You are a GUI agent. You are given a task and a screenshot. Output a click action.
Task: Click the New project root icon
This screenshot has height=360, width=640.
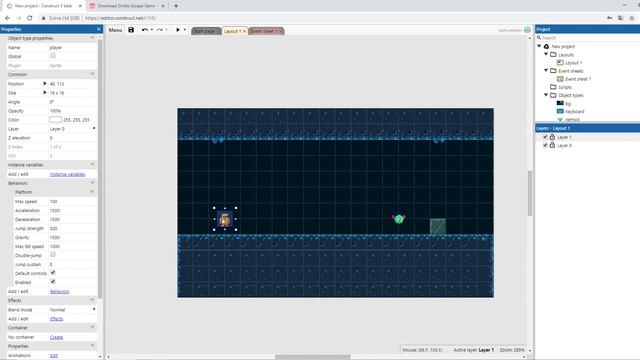point(546,46)
